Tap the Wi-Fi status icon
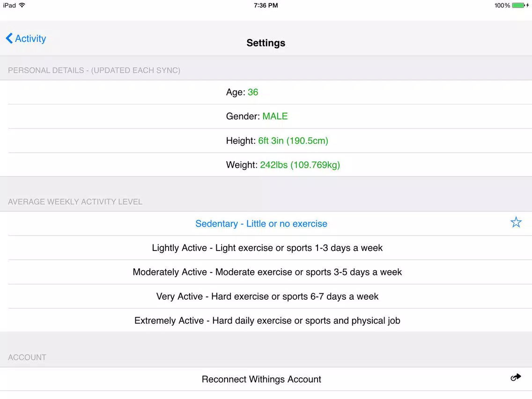The image size is (532, 399). (22, 5)
